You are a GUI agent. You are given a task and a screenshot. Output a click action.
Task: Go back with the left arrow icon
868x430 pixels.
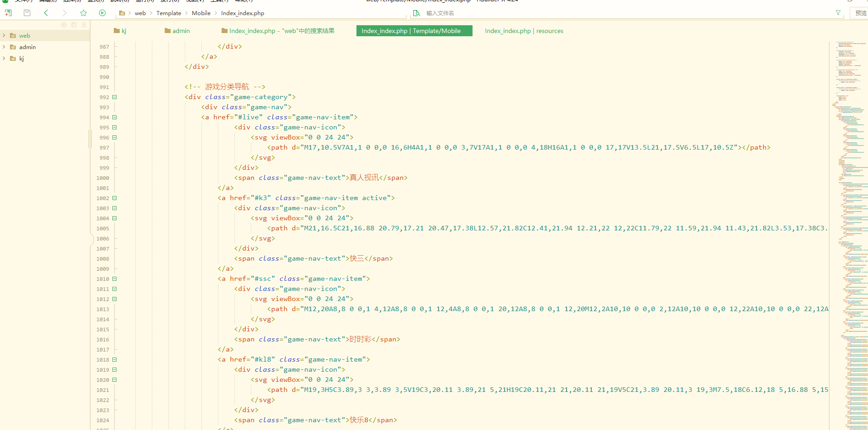pyautogui.click(x=46, y=13)
